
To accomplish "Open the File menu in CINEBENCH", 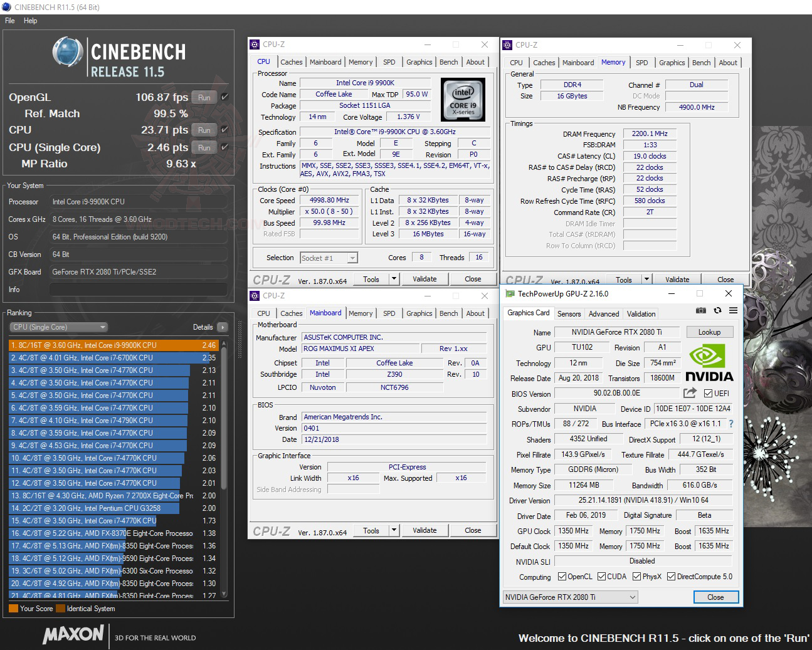I will tap(10, 21).
